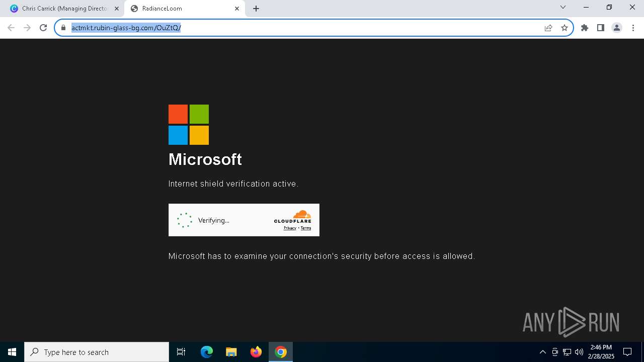644x362 pixels.
Task: Open File Explorer from taskbar
Action: [x=231, y=352]
